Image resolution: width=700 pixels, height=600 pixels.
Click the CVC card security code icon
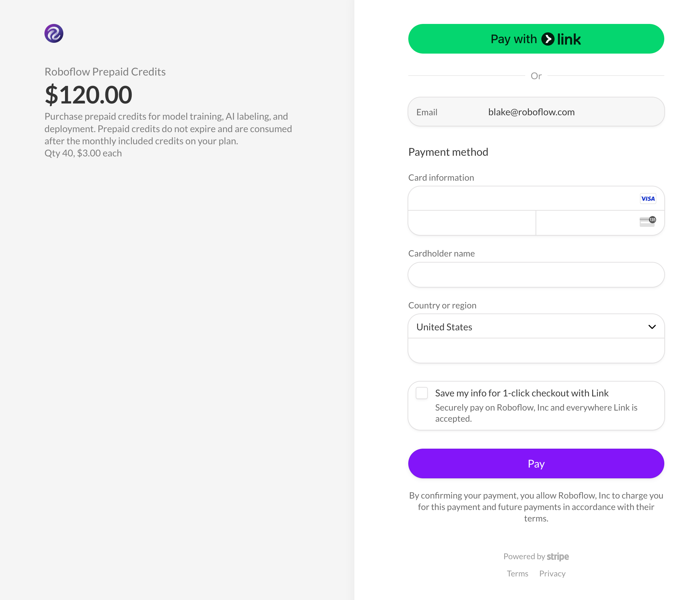click(x=647, y=222)
